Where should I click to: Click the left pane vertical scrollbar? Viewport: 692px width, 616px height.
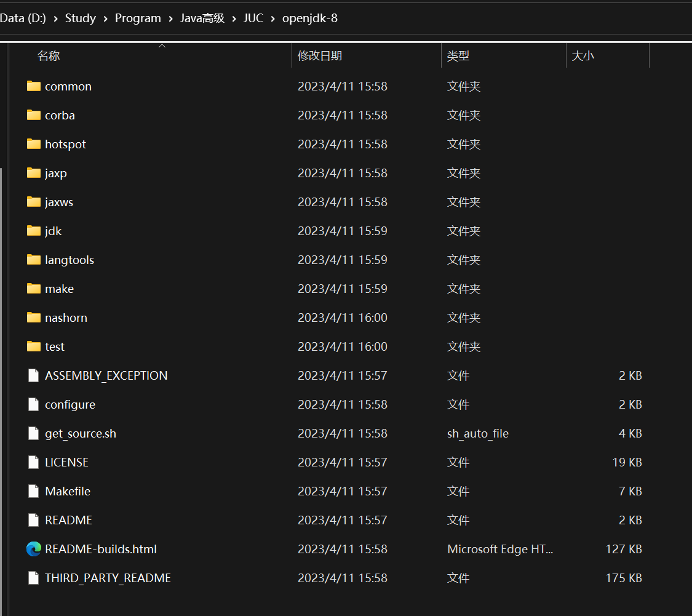(1, 388)
